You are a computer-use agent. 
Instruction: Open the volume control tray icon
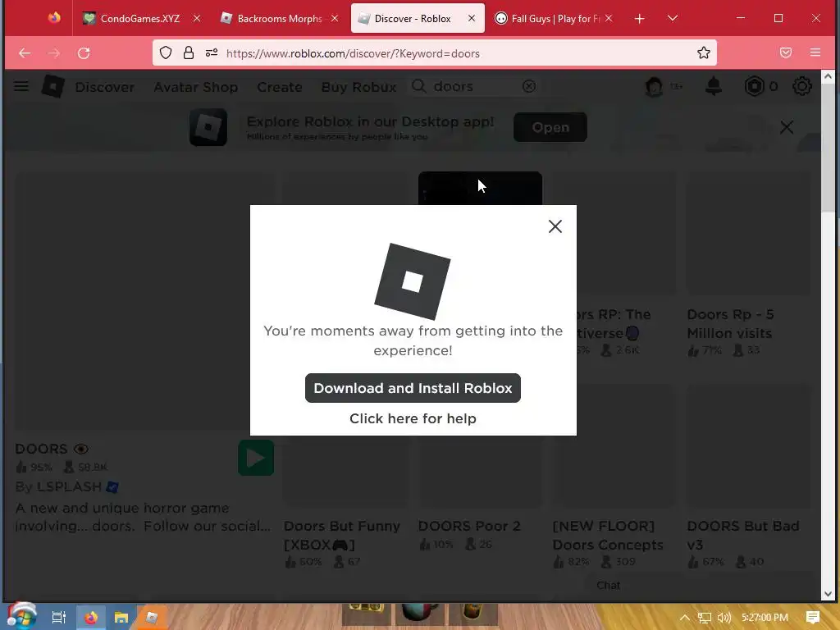click(x=724, y=618)
